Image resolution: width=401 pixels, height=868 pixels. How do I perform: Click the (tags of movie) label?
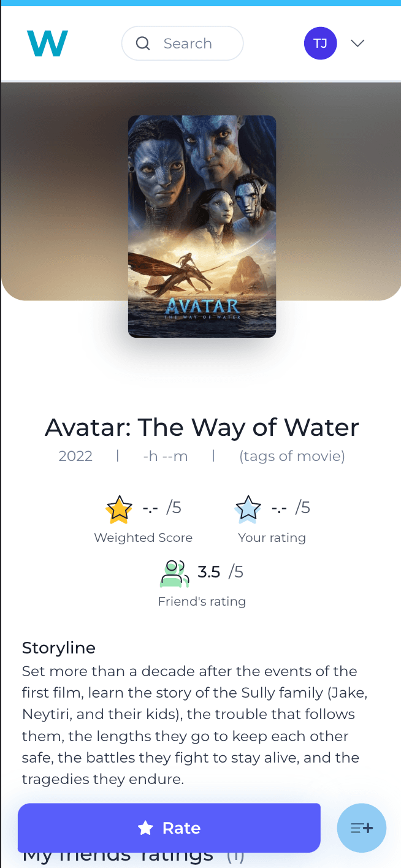(x=292, y=456)
